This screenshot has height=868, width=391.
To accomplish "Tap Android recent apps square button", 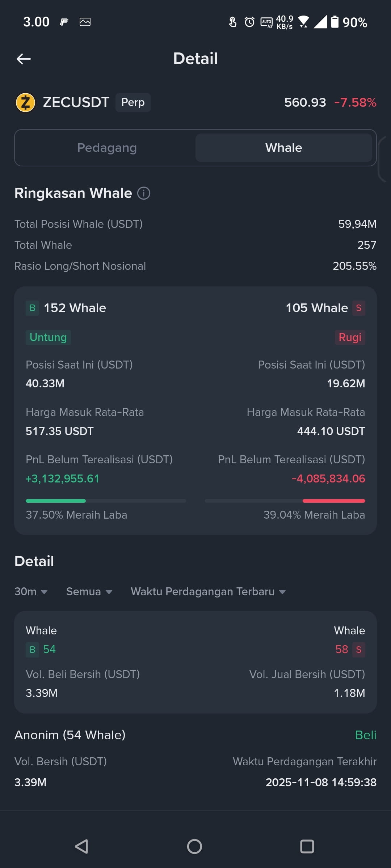I will pos(307,846).
